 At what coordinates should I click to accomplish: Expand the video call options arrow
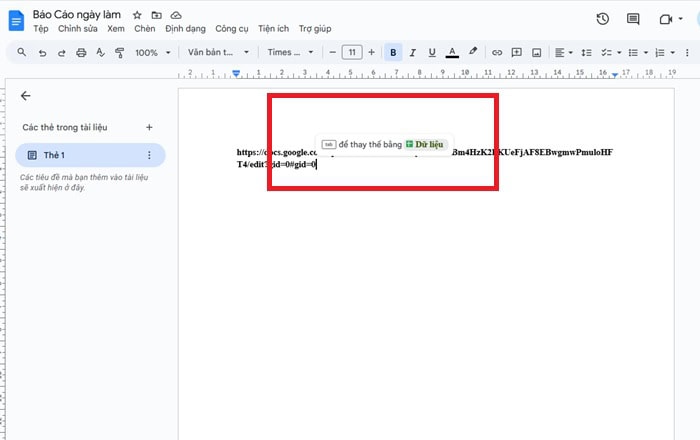coord(681,19)
